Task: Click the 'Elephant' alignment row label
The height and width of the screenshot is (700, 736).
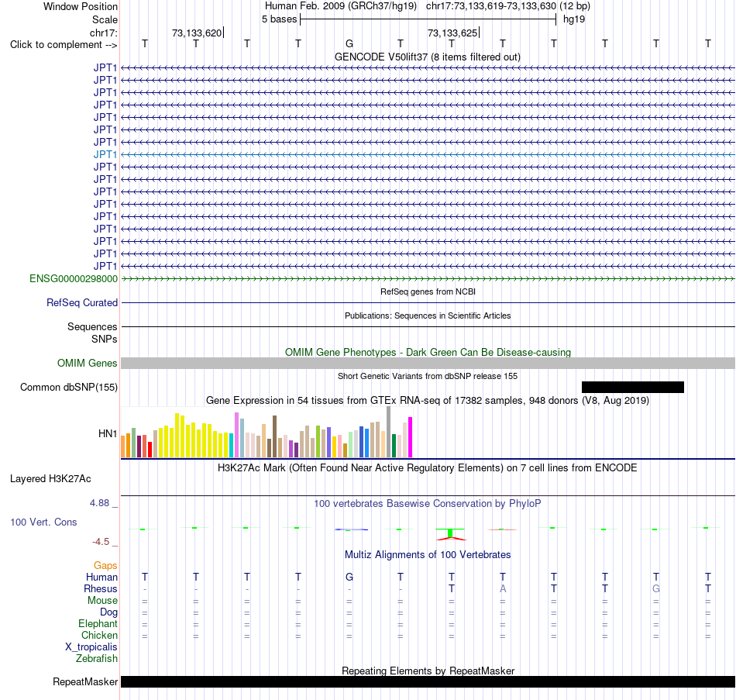Action: 98,624
